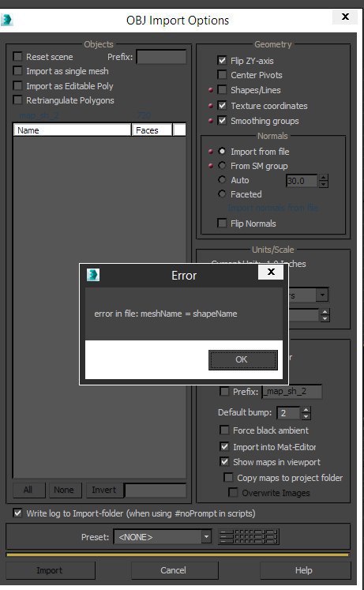Click the _map_sh_2 prefix field

[x=292, y=391]
